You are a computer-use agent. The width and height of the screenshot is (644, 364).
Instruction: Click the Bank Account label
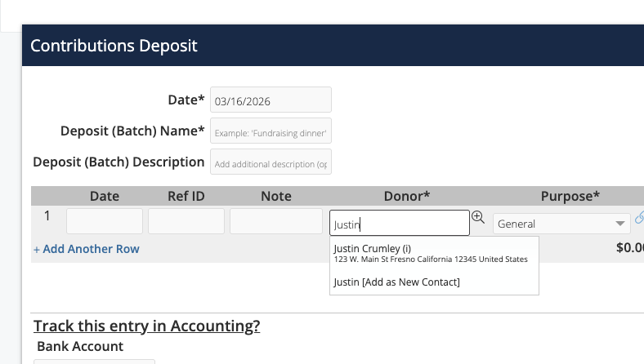click(80, 346)
